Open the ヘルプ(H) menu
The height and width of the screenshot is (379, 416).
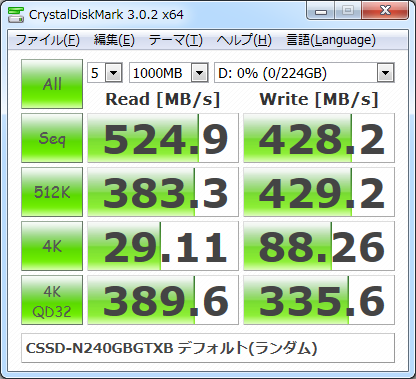(x=244, y=40)
